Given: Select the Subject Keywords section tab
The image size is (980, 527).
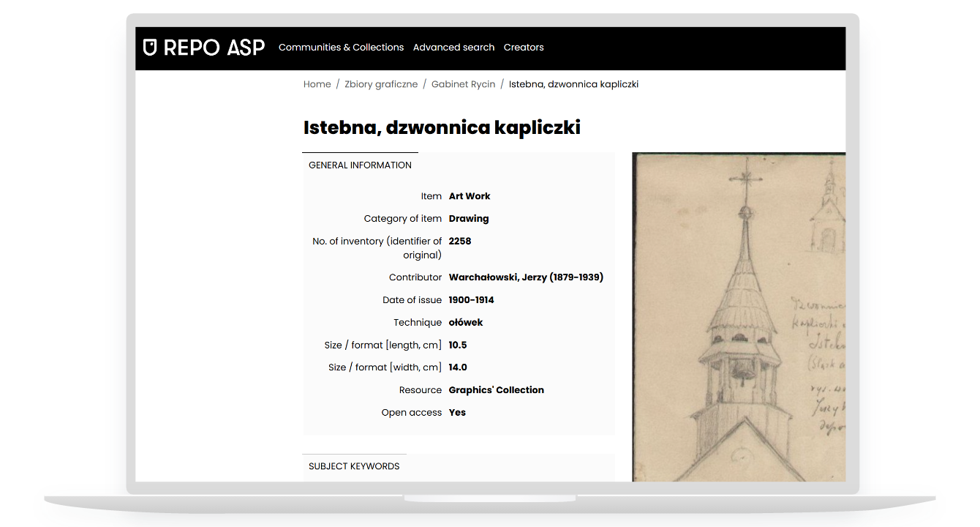Looking at the screenshot, I should [x=354, y=466].
